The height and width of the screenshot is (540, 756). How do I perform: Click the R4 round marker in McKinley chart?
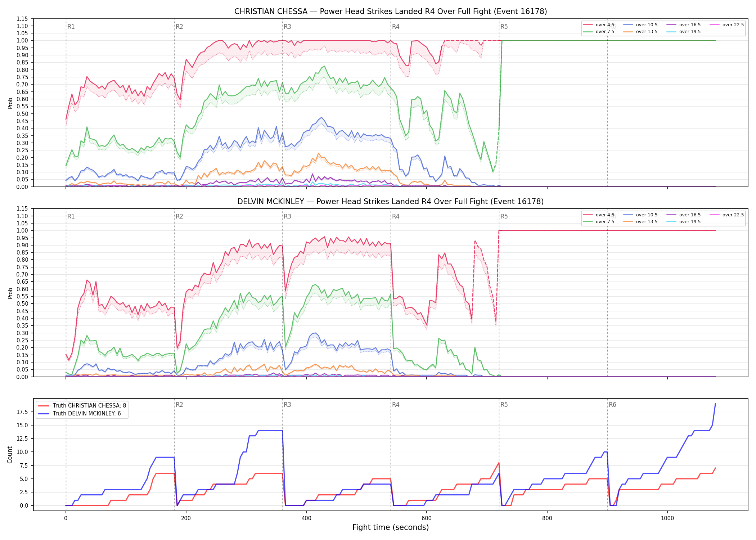pyautogui.click(x=396, y=216)
